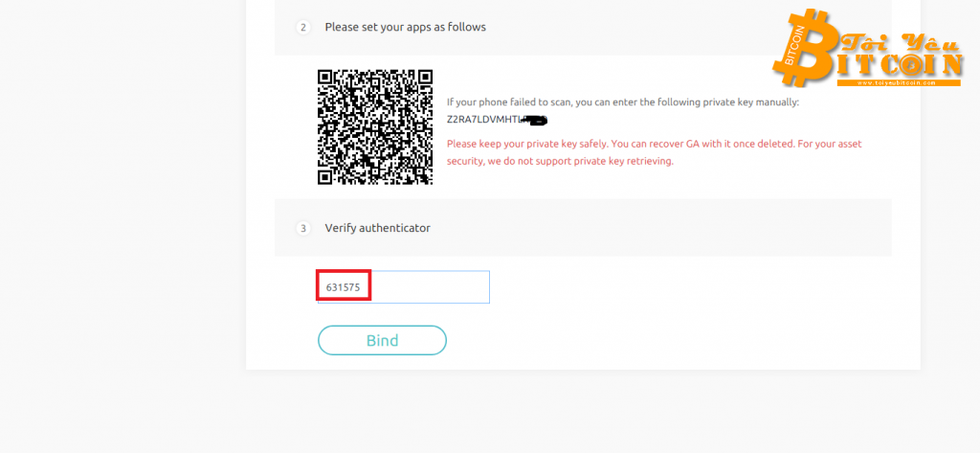
Task: Click the QR code image
Action: pyautogui.click(x=375, y=126)
